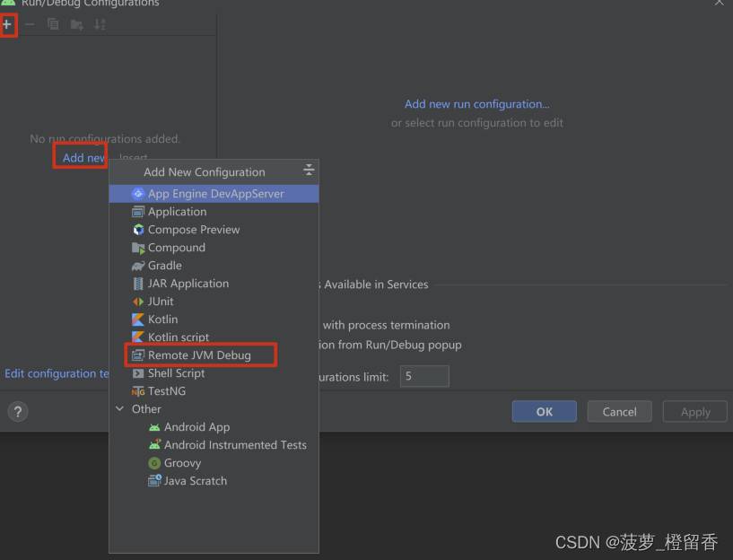Click the plus Add New Configuration toolbar icon

click(x=7, y=24)
